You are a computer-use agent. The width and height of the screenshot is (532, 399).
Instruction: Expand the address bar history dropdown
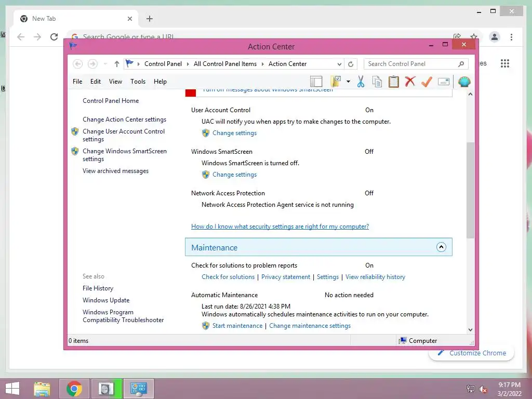tap(339, 64)
